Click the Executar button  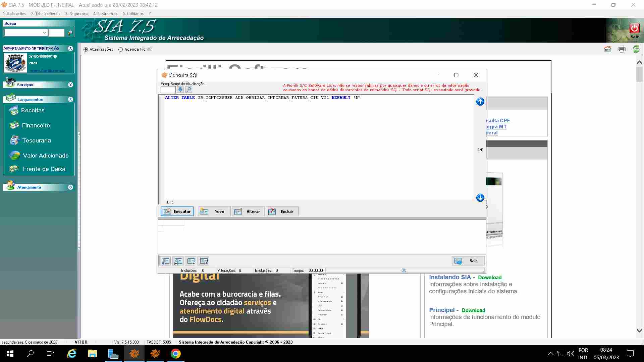click(x=177, y=212)
